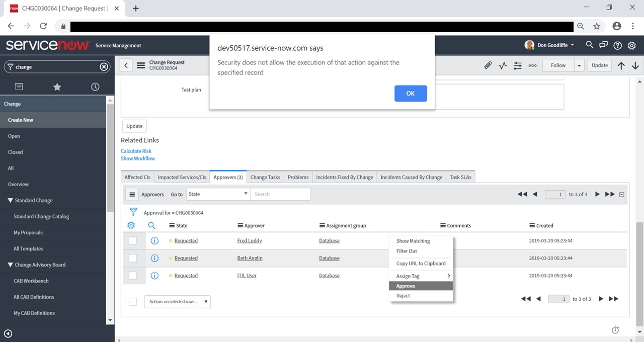The width and height of the screenshot is (644, 342).
Task: Click the magnifier search icon in the Approvers list
Action: point(151,225)
